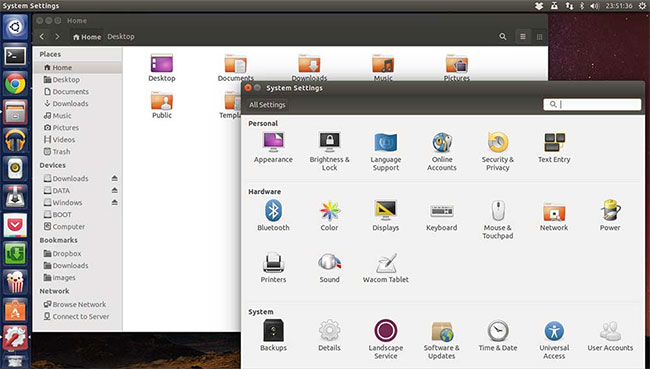The image size is (650, 369).
Task: Open Trash in the sidebar
Action: pyautogui.click(x=78, y=151)
